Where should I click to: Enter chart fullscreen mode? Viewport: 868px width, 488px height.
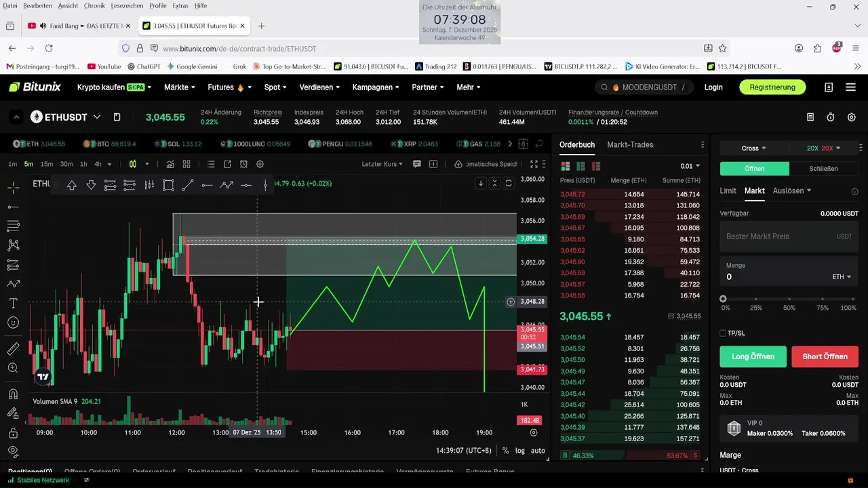pyautogui.click(x=534, y=164)
